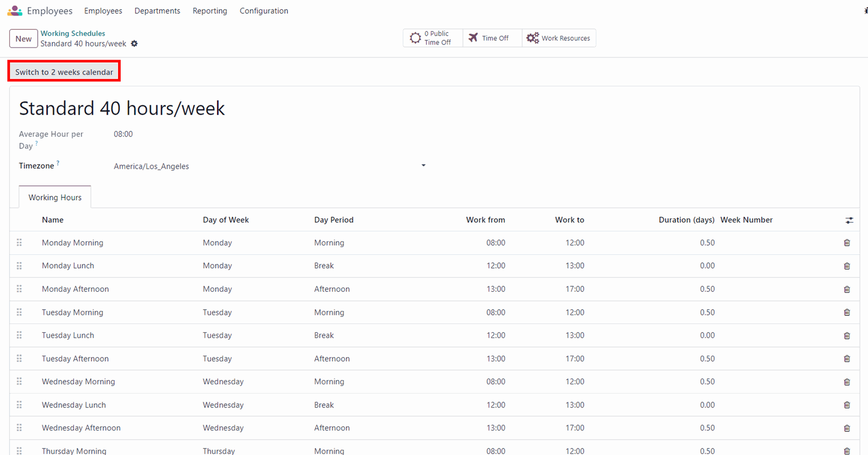This screenshot has width=868, height=455.
Task: Delete the Tuesday Afternoon row
Action: pos(847,359)
